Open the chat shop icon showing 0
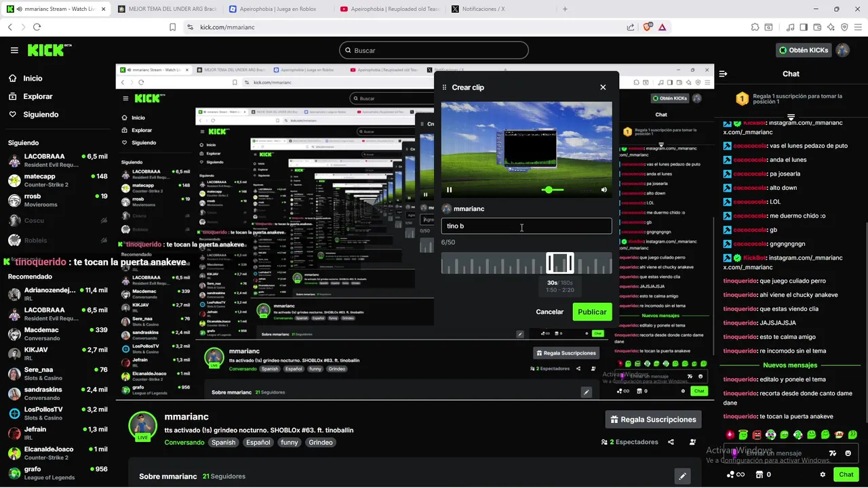The height and width of the screenshot is (488, 868). point(764,475)
